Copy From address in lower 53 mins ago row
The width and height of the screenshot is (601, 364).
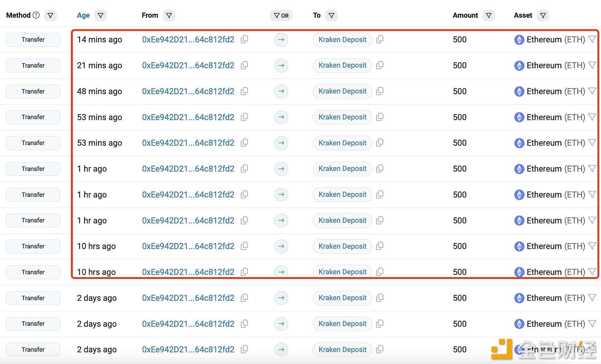(245, 143)
